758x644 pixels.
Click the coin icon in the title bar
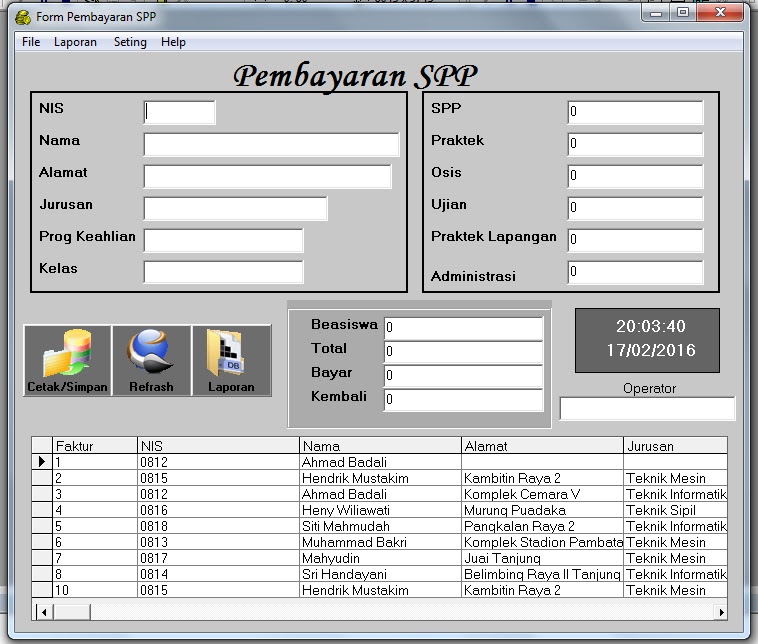coord(23,17)
